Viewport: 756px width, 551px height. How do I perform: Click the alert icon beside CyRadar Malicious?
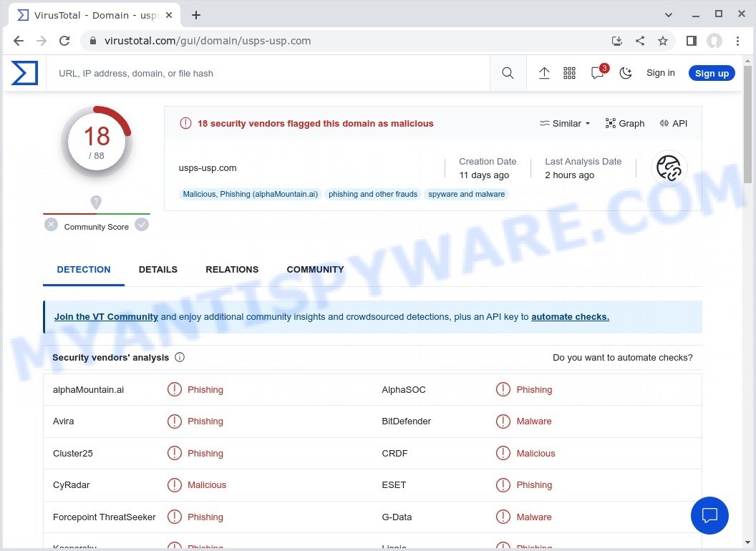pos(175,485)
